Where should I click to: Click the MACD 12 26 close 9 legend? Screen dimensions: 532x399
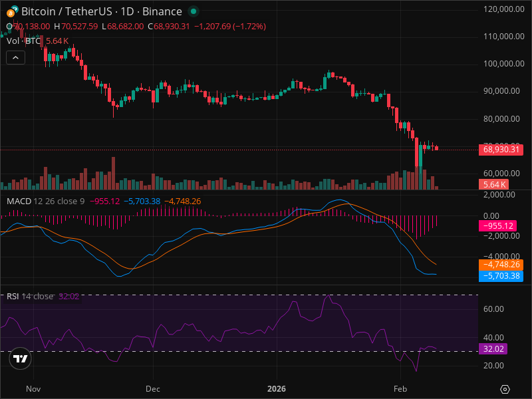click(45, 201)
